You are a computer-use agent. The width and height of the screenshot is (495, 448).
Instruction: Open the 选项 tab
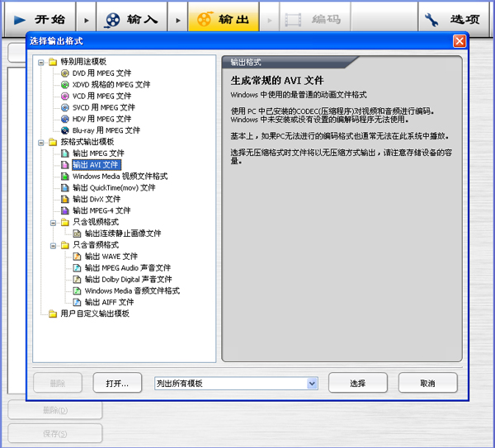point(454,20)
